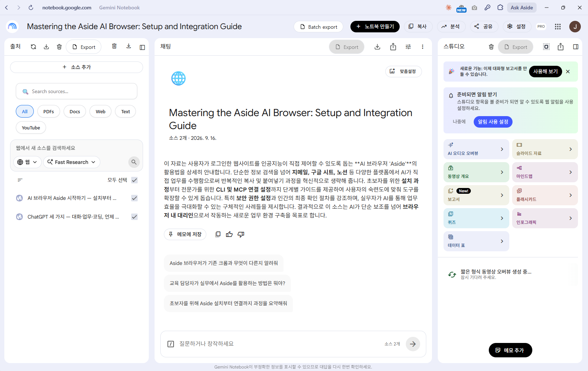Open the 설정 settings menu
The height and width of the screenshot is (371, 588).
coord(516,27)
